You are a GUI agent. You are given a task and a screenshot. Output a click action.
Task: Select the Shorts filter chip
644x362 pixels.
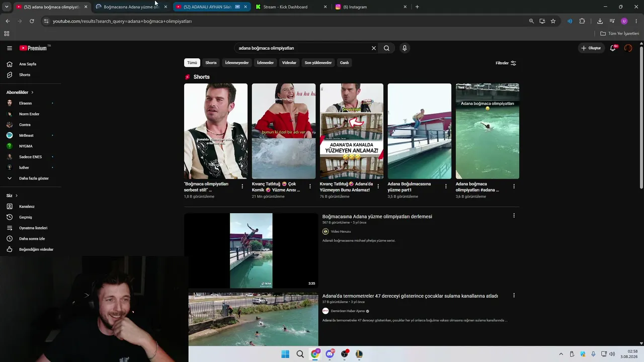(x=211, y=63)
